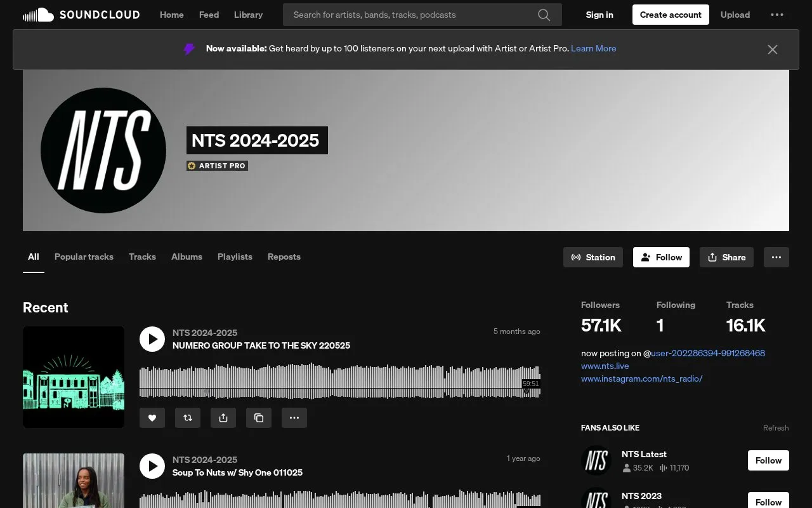Repost the NUMERO GROUP track

point(188,418)
